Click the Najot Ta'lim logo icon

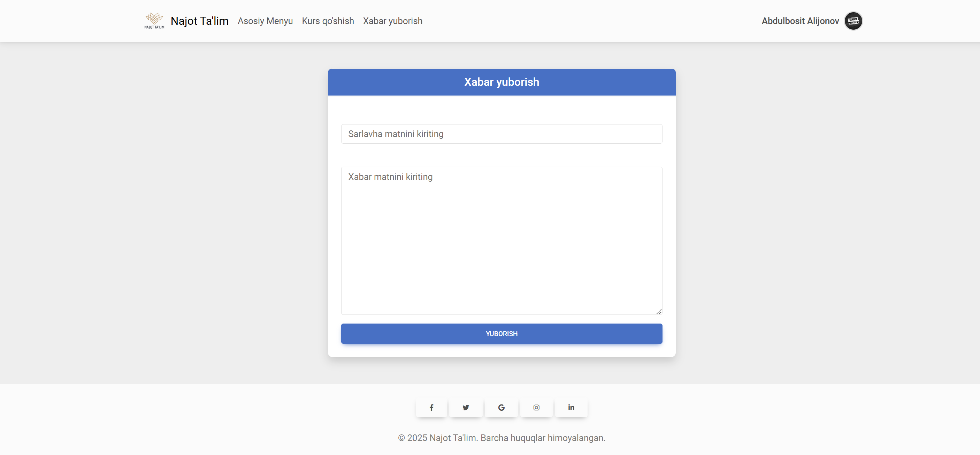tap(154, 21)
